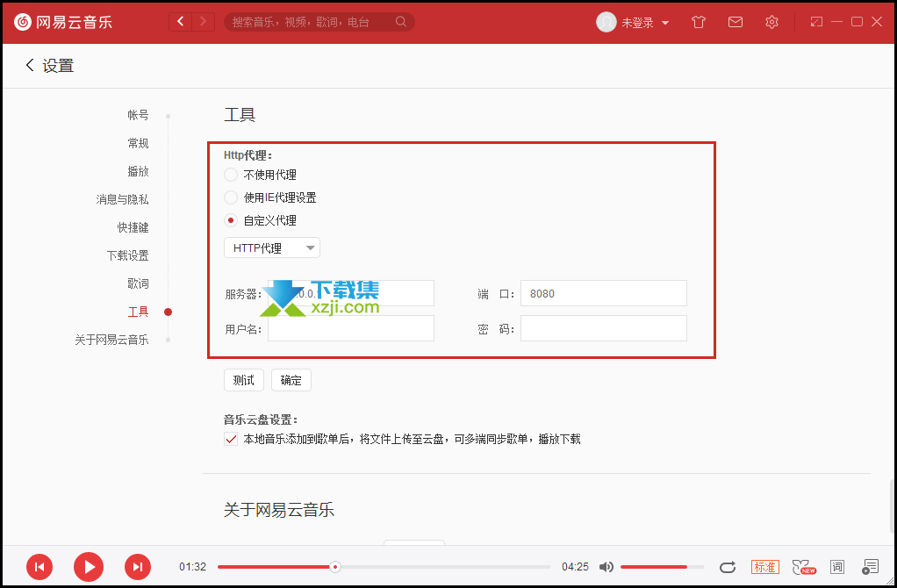Open the listen together NEW icon
Viewport: 897px width, 588px height.
point(804,567)
